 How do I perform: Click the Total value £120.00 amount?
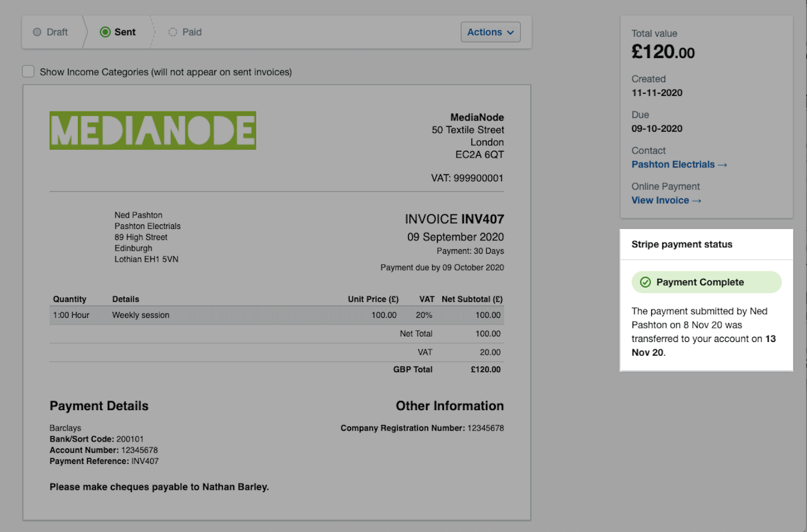(663, 52)
